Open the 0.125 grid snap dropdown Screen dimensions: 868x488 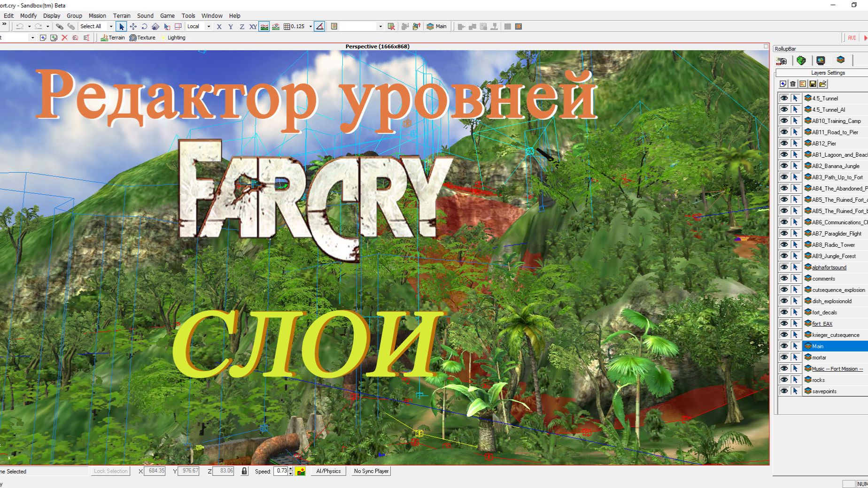(310, 26)
